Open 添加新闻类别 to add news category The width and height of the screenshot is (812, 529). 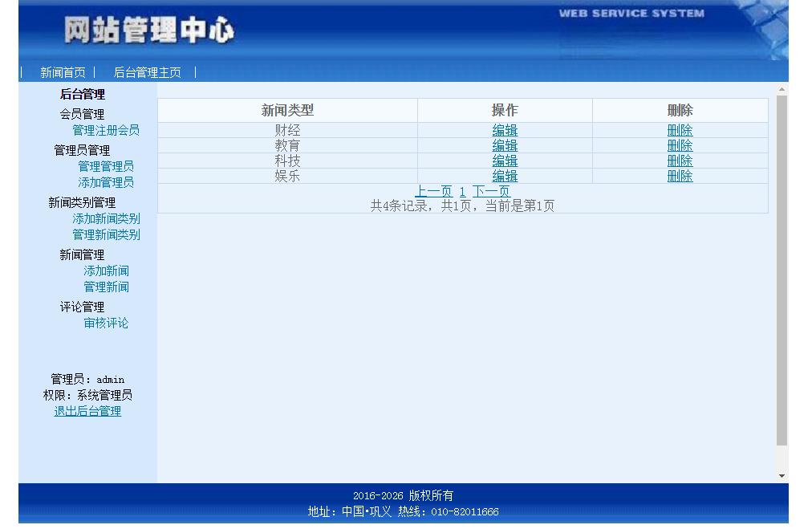pyautogui.click(x=108, y=218)
